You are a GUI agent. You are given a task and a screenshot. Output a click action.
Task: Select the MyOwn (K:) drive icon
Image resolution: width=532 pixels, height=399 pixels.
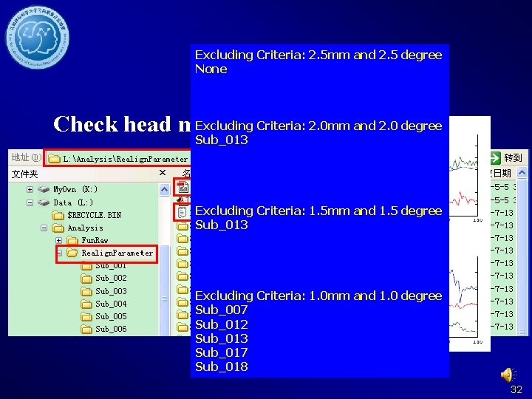tap(44, 189)
